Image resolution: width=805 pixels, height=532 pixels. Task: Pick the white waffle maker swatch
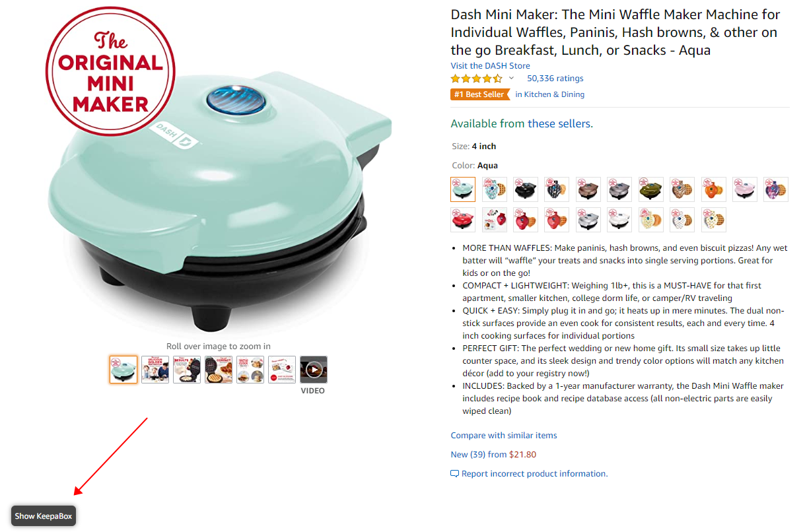pos(619,220)
